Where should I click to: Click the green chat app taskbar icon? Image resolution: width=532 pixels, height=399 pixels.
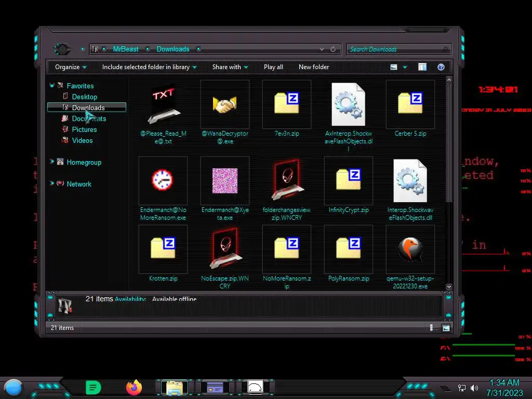pos(94,388)
